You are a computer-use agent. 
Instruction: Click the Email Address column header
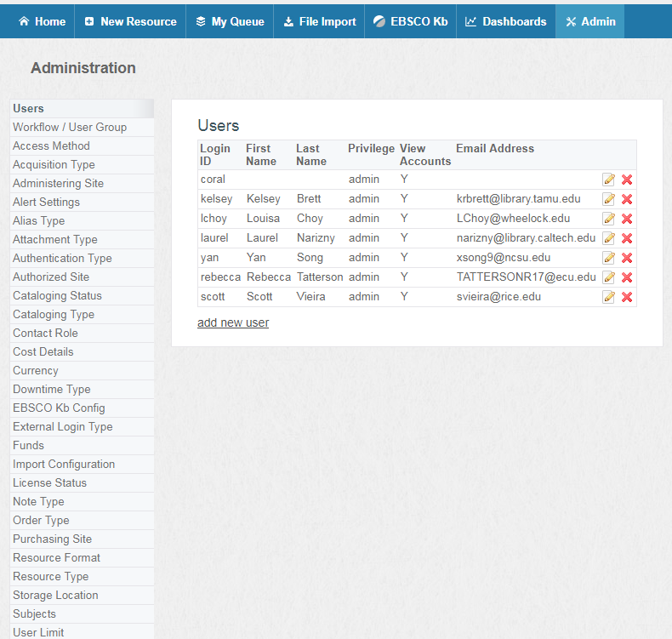495,148
